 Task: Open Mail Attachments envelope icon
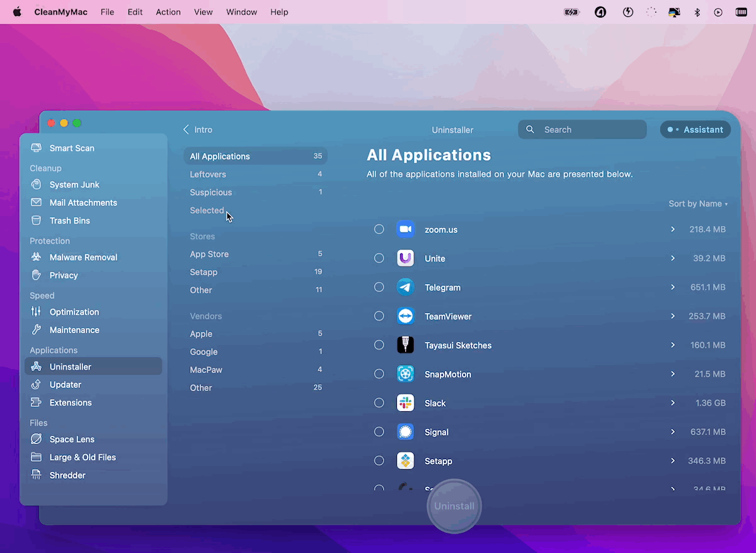(37, 203)
